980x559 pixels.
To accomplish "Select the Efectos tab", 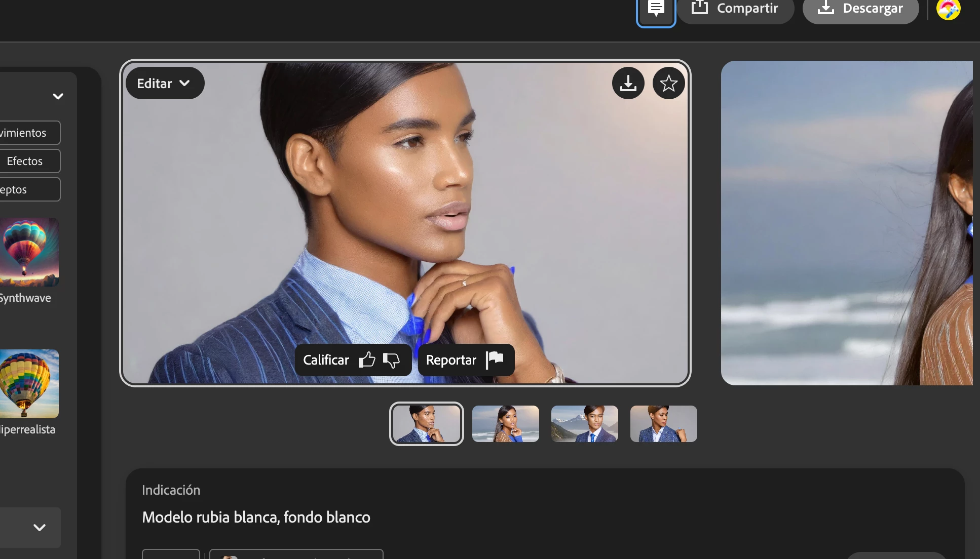I will pos(25,161).
